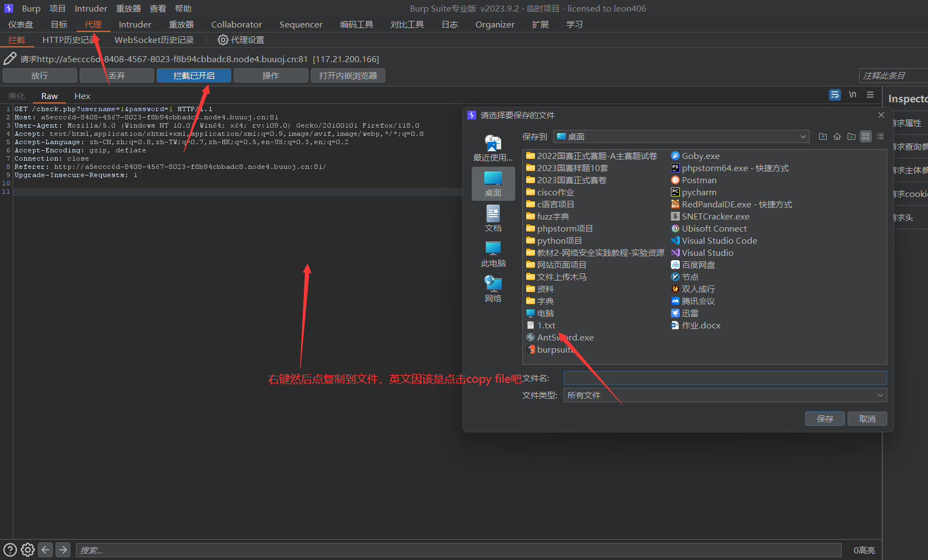Open the 帮助 menu
This screenshot has width=928, height=560.
pos(183,8)
